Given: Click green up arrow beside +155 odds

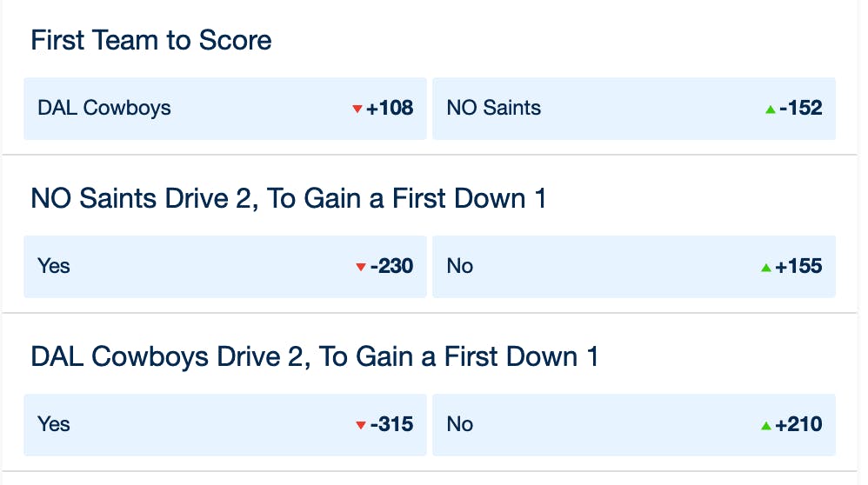Looking at the screenshot, I should pyautogui.click(x=766, y=267).
